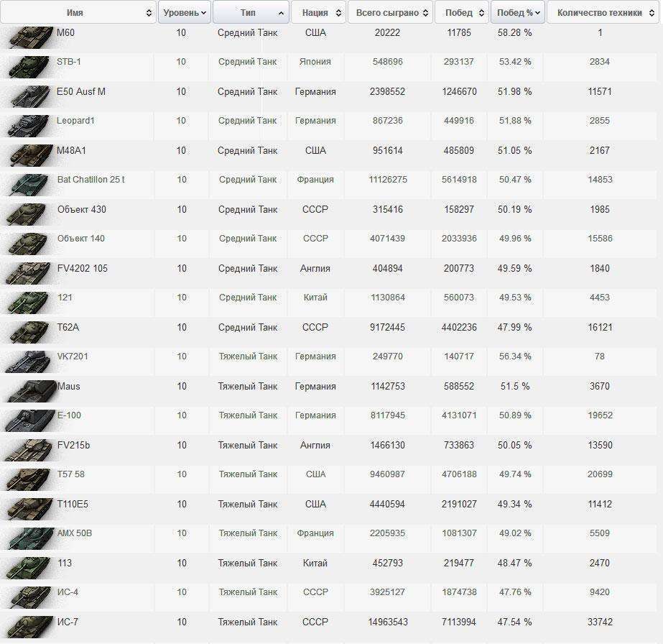Viewport: 663px width, 644px height.
Task: Click Тяжелый Танк in the Maus row
Action: pyautogui.click(x=248, y=386)
